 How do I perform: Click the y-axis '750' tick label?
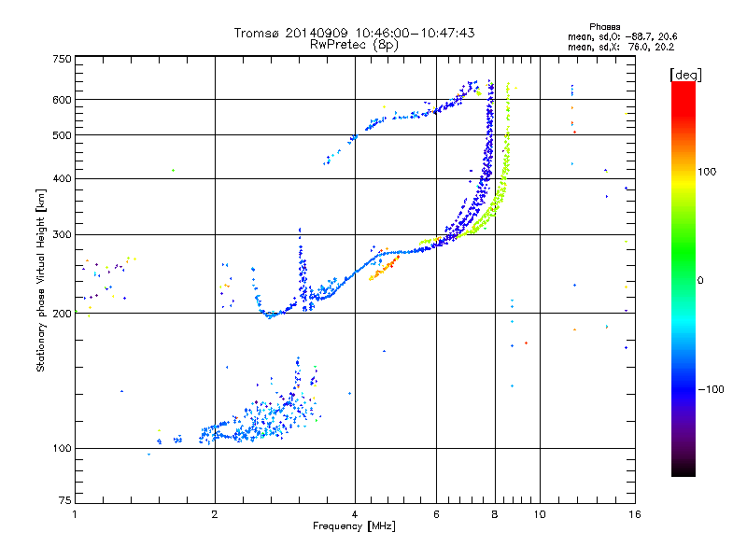pyautogui.click(x=62, y=59)
